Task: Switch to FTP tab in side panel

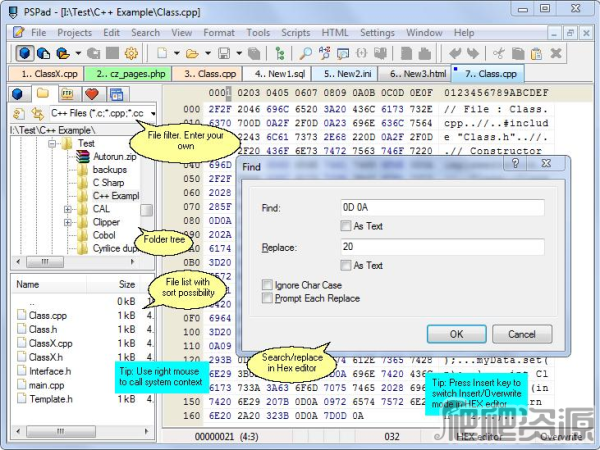Action: coord(67,94)
